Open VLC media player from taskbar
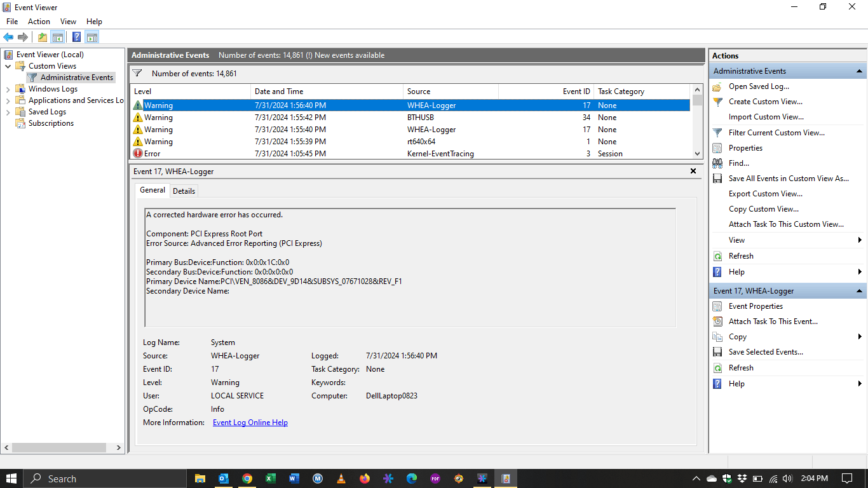The height and width of the screenshot is (488, 868). pos(341,478)
